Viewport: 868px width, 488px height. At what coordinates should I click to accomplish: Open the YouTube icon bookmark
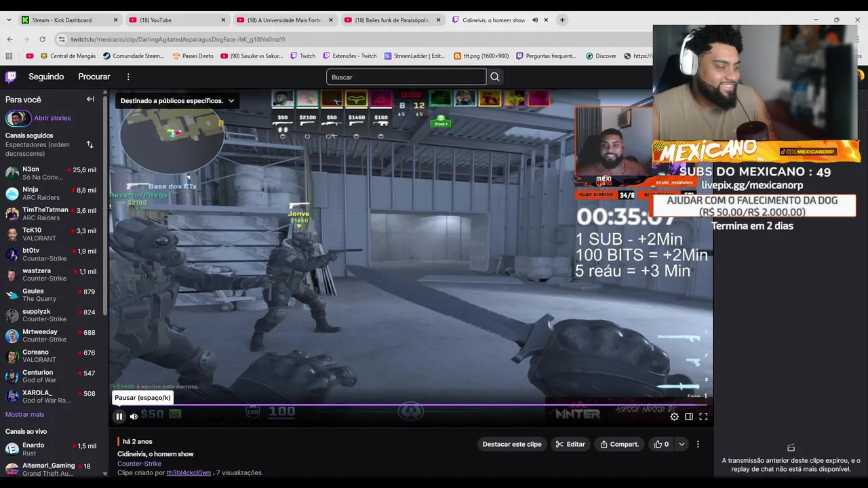30,56
